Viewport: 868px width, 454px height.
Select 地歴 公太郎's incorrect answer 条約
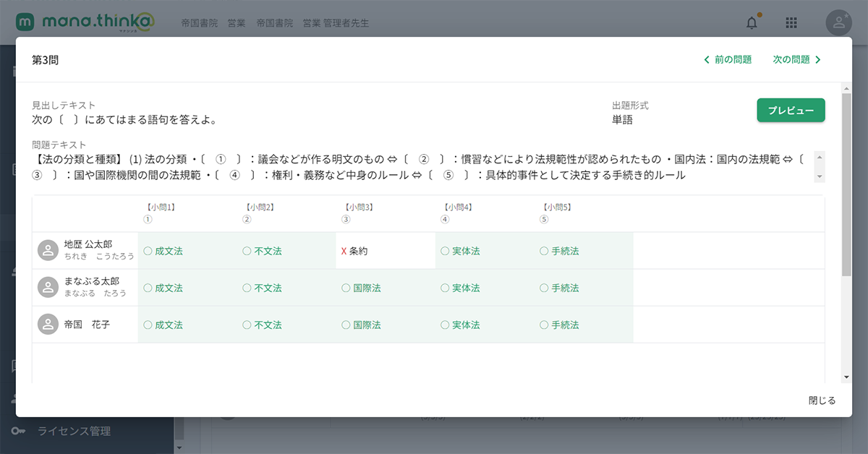(x=358, y=251)
